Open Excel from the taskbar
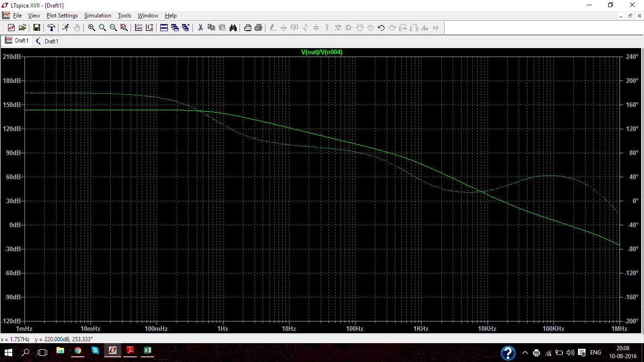This screenshot has width=644, height=362. coord(148,351)
